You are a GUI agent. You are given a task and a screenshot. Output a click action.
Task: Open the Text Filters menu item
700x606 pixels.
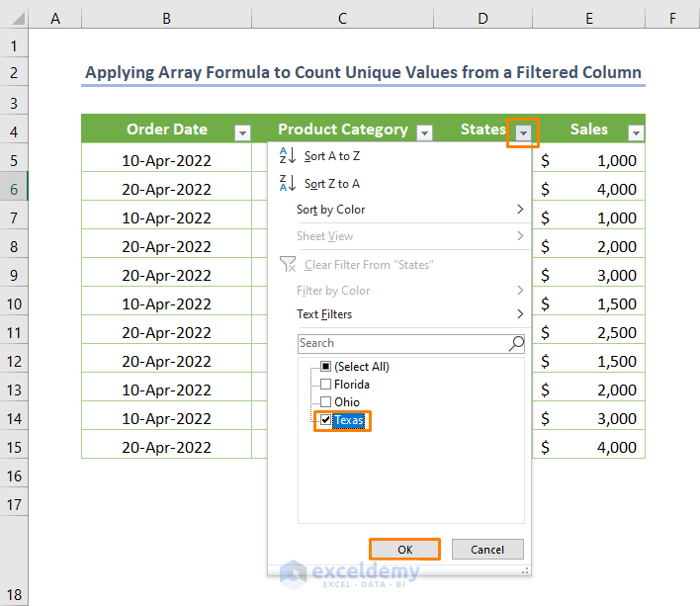pos(399,314)
